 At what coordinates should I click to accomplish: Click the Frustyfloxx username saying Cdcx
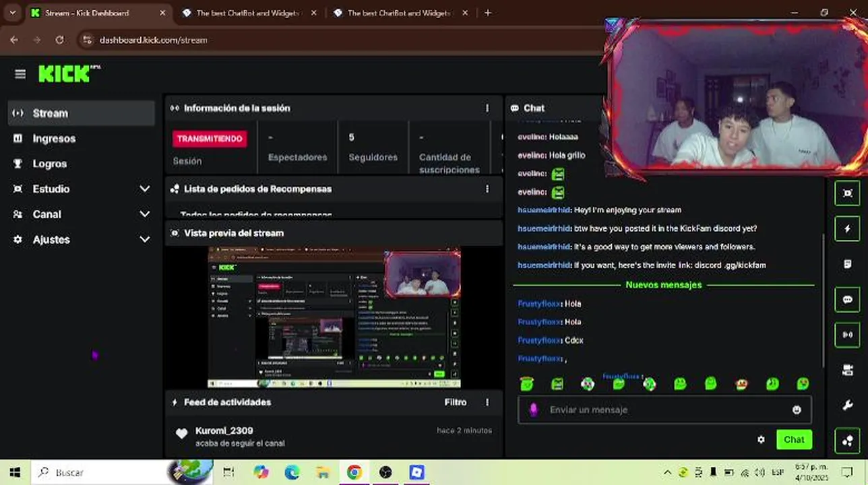[x=539, y=340]
